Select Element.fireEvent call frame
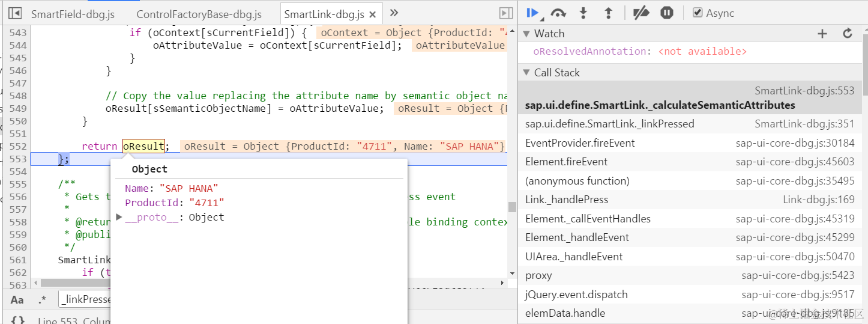The height and width of the screenshot is (324, 868). click(x=690, y=162)
